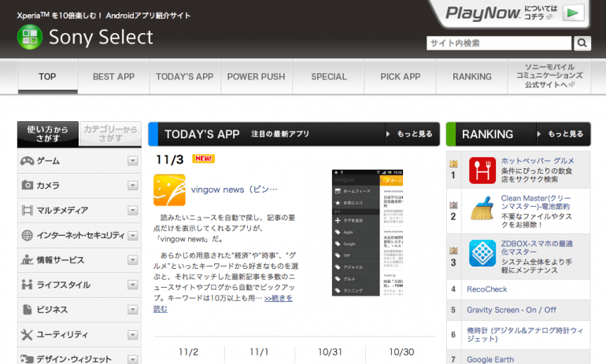Click もっと見る in RANKING header
This screenshot has width=606, height=364.
pyautogui.click(x=564, y=134)
